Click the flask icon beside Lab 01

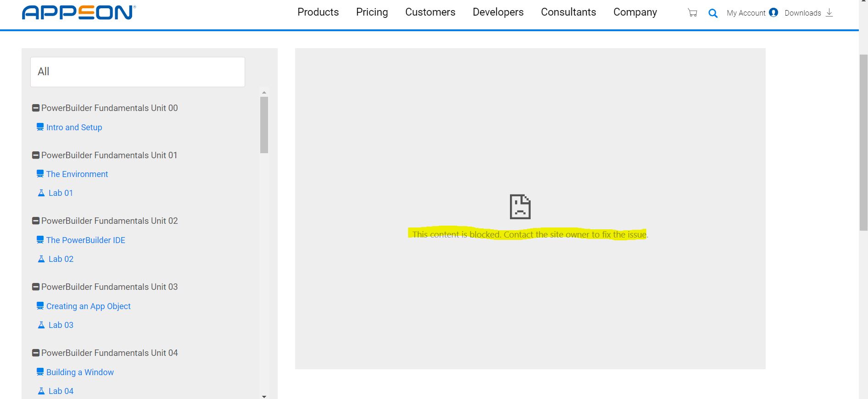[41, 193]
